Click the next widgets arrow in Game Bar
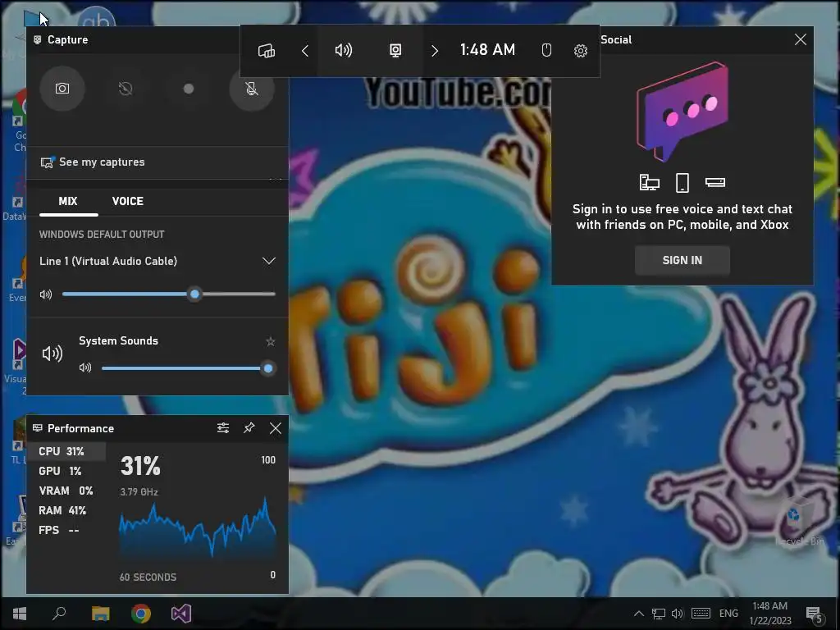 pyautogui.click(x=435, y=51)
